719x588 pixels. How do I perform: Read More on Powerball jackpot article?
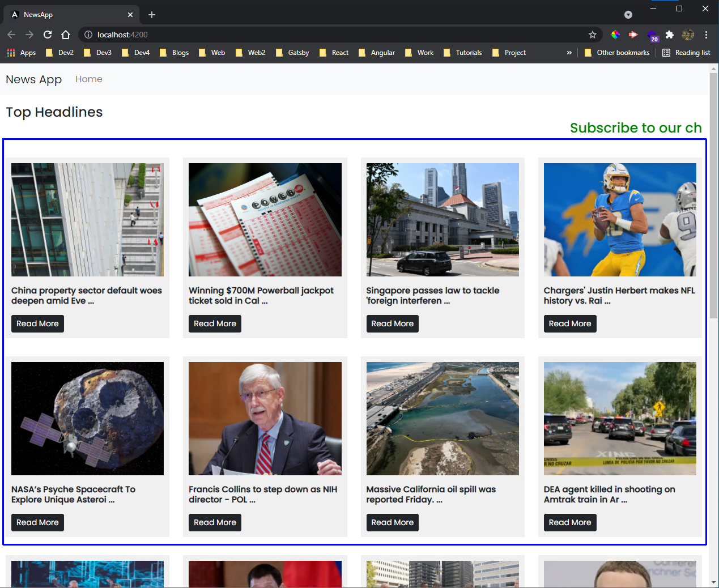[215, 323]
